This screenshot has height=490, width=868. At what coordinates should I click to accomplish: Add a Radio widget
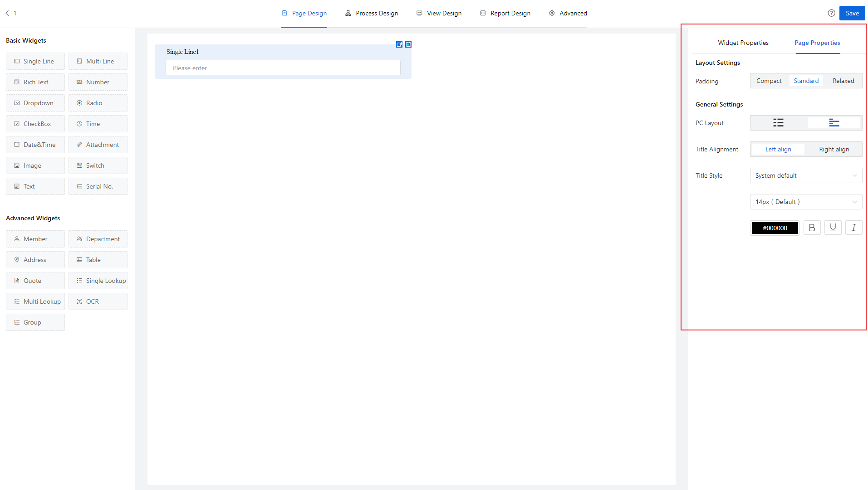click(98, 103)
